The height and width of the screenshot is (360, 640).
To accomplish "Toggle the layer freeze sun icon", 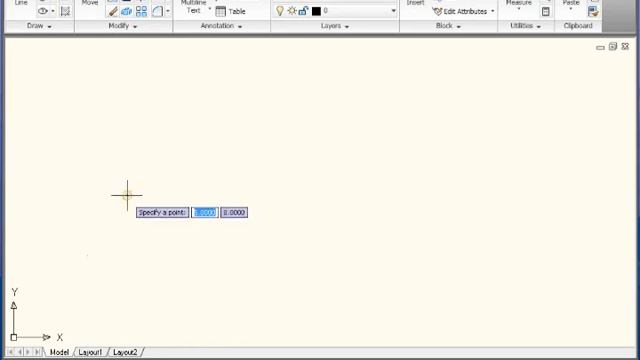I will [x=292, y=11].
